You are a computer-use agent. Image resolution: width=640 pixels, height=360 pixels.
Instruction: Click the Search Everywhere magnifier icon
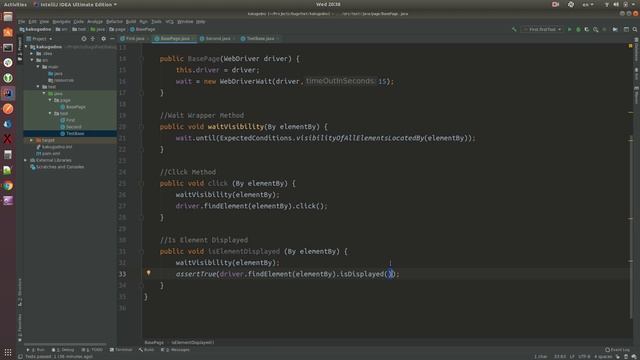pos(635,29)
